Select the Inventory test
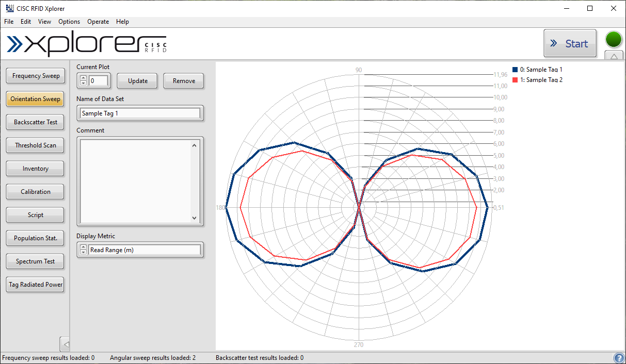Screen dimensions: 626x364 point(36,169)
